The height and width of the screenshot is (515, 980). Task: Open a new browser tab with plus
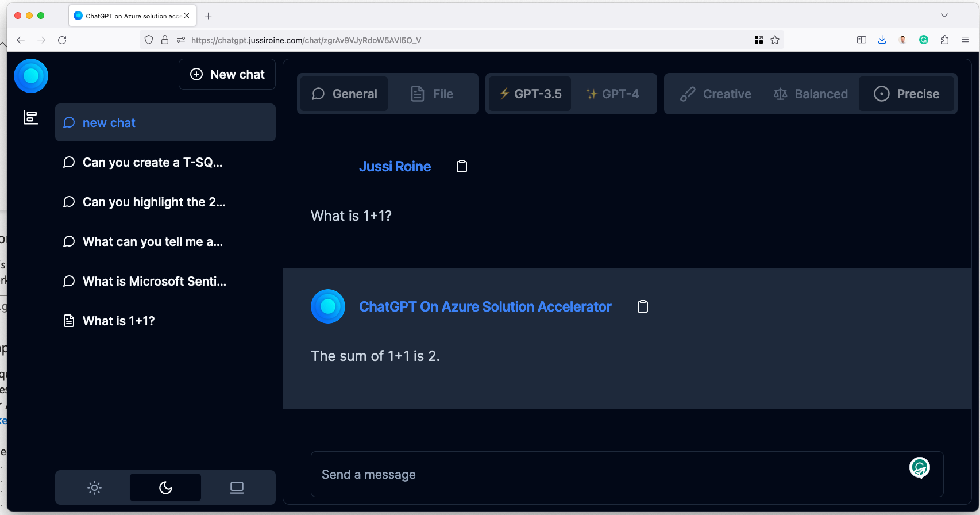tap(209, 16)
